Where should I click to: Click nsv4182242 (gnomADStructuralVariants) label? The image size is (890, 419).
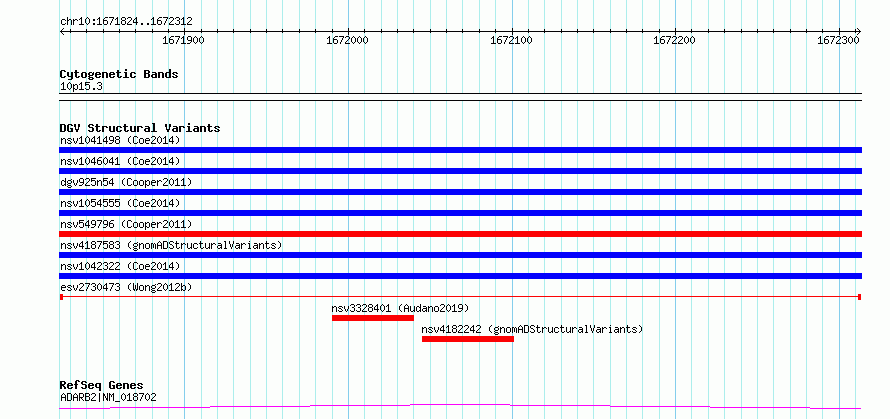click(532, 329)
